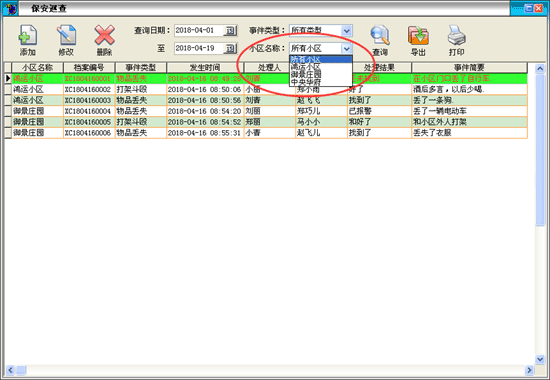Viewport: 550px width, 380px height.
Task: Sort by 发生时间 column header
Action: tap(205, 68)
